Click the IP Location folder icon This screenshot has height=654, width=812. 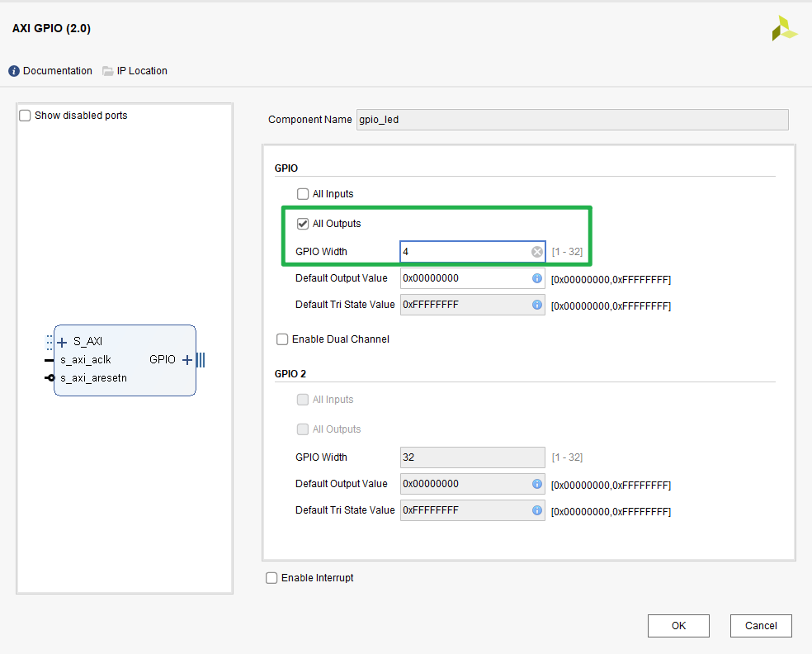107,71
